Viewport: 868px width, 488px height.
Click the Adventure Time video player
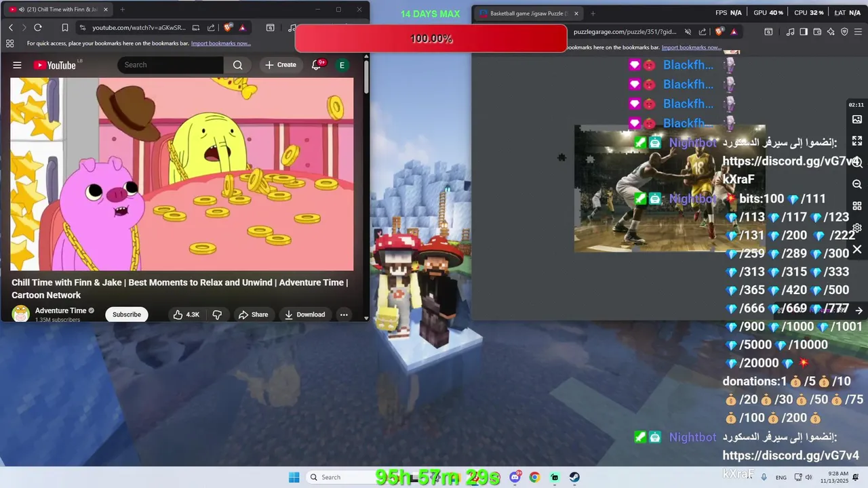[x=182, y=174]
